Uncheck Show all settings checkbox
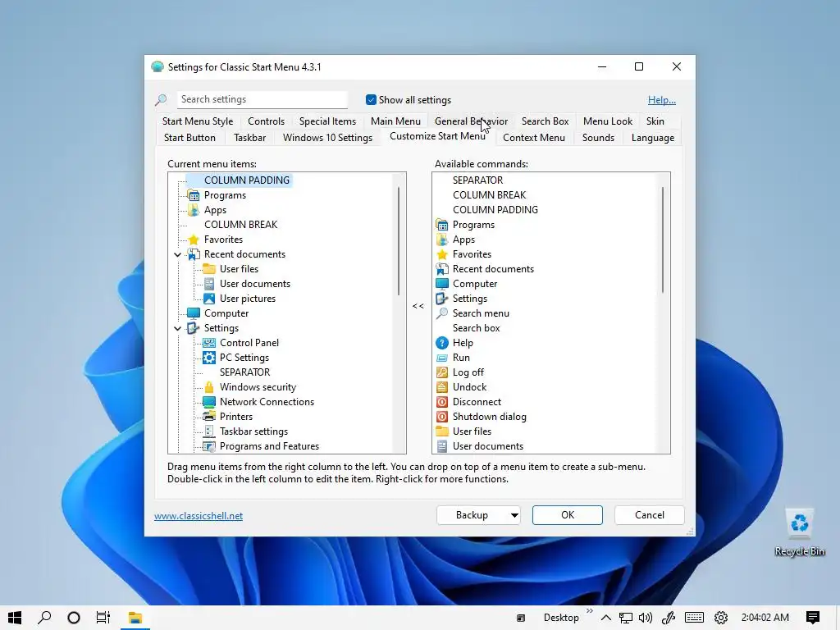840x630 pixels. pyautogui.click(x=371, y=99)
